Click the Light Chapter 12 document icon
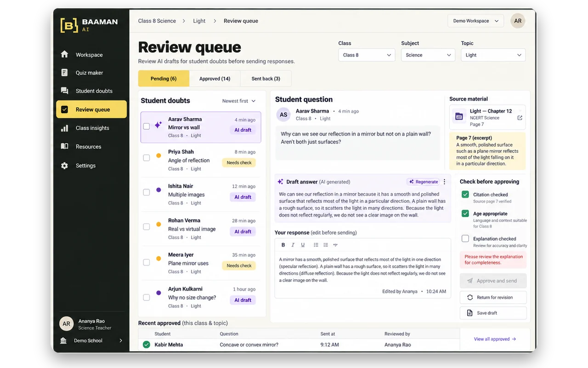This screenshot has height=368, width=588. [459, 117]
